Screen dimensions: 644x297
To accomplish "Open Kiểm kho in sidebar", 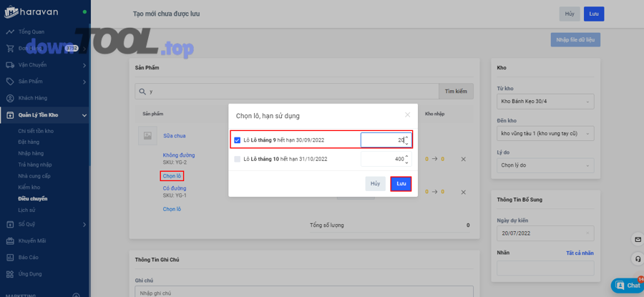I will coord(29,188).
